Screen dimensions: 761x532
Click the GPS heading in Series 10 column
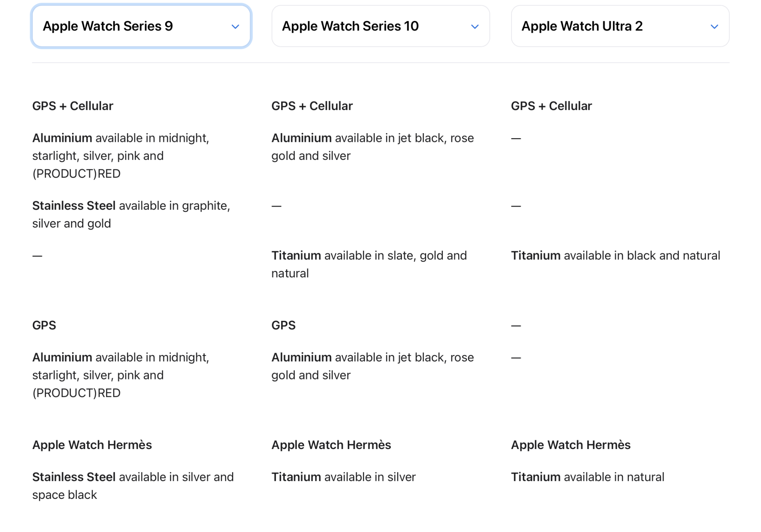pyautogui.click(x=283, y=325)
